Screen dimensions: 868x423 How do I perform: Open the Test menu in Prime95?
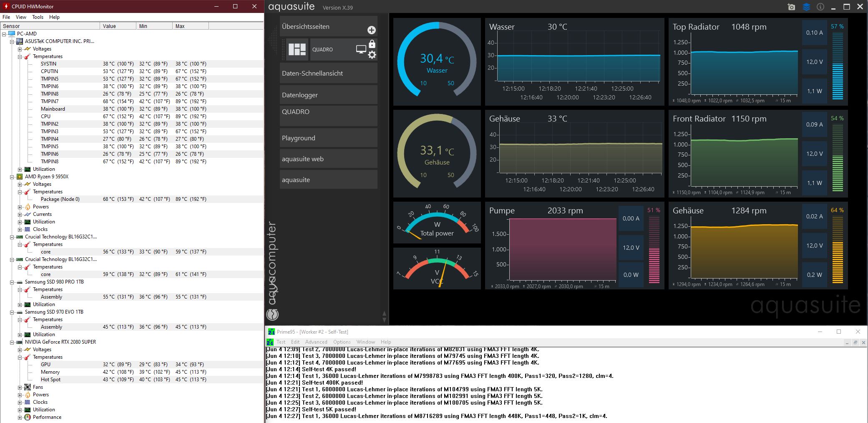point(281,342)
